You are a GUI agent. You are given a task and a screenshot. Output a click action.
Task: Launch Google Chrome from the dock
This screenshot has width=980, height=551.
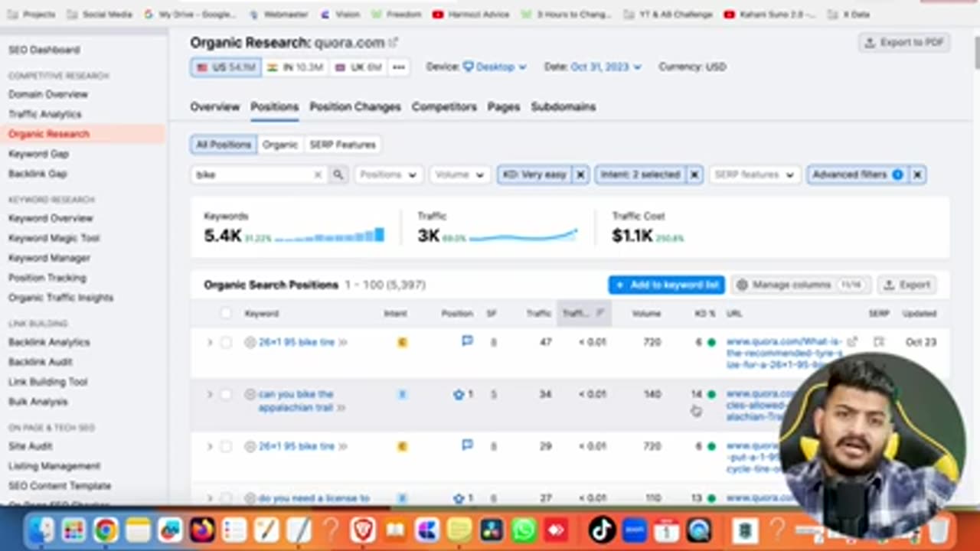point(106,530)
